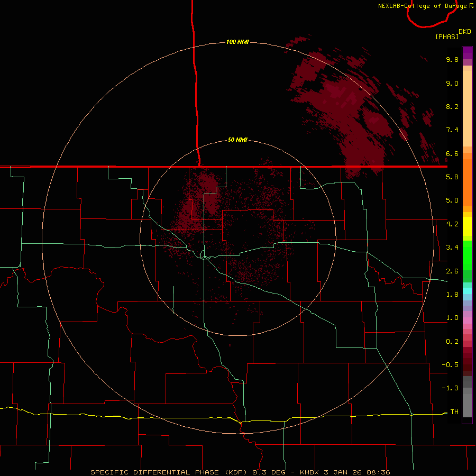Pick the peach segment of the color bar
Screen dimensions: 476x476
[467, 108]
